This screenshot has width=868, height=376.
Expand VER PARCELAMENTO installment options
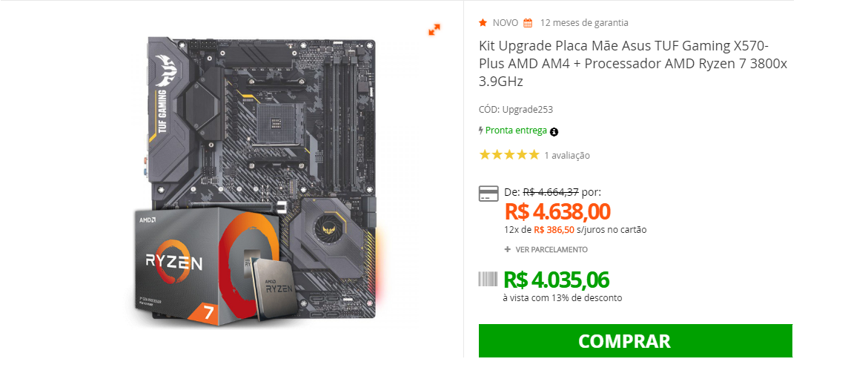tap(546, 250)
